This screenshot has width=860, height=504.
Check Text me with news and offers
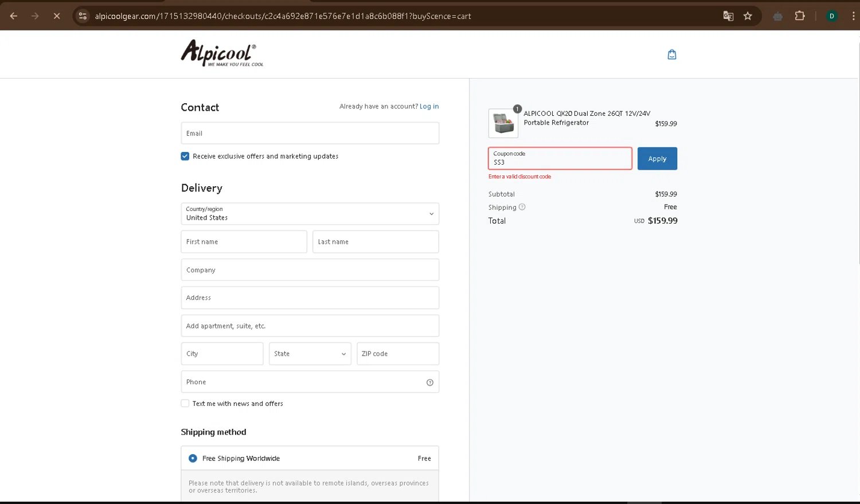click(185, 404)
